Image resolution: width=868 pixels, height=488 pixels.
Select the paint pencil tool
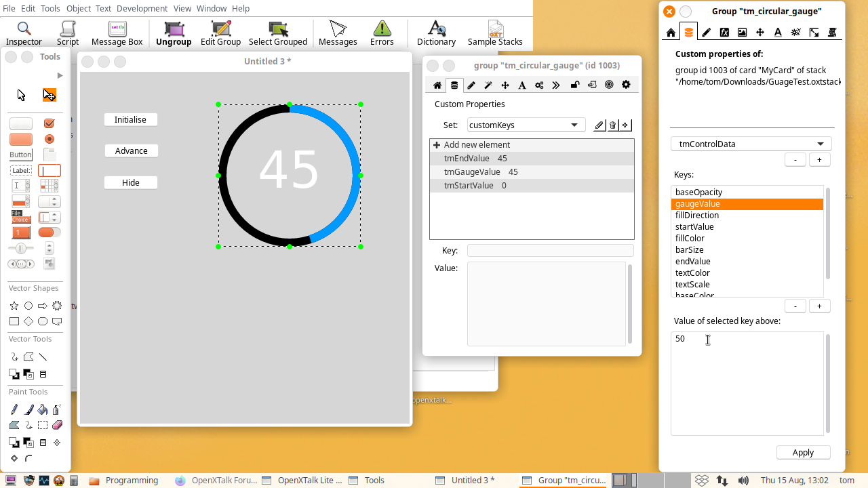click(14, 409)
